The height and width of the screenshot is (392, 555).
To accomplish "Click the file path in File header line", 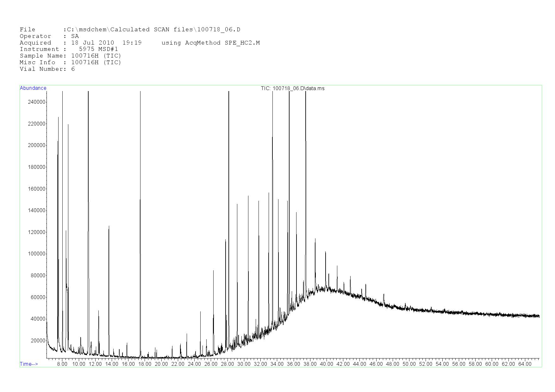I will pos(153,30).
